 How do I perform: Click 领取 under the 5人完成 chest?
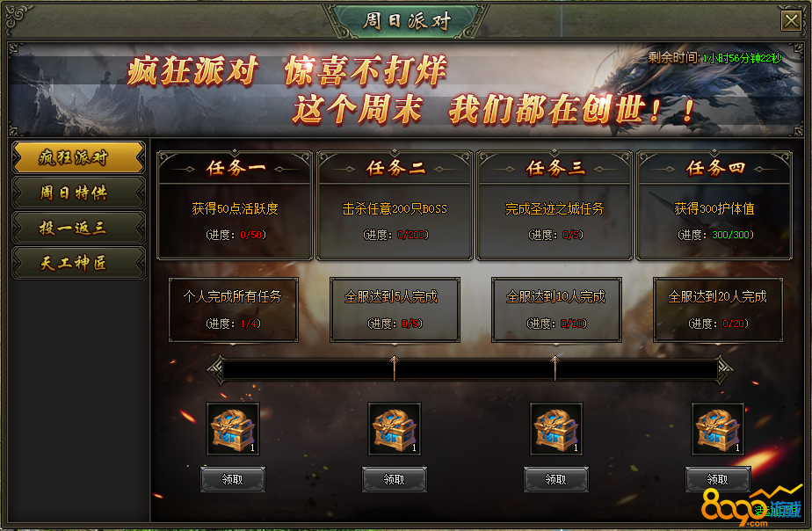[x=395, y=479]
